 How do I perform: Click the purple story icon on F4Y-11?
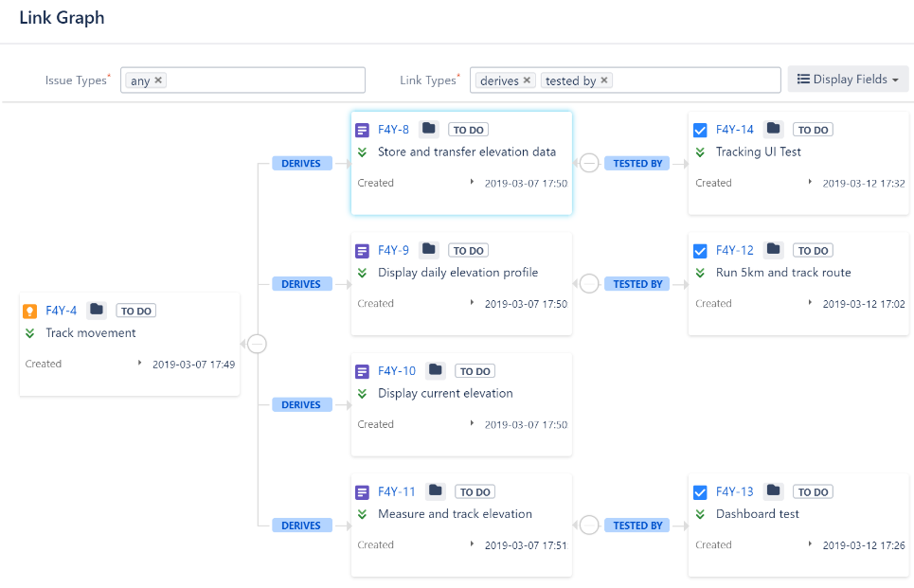click(x=362, y=492)
